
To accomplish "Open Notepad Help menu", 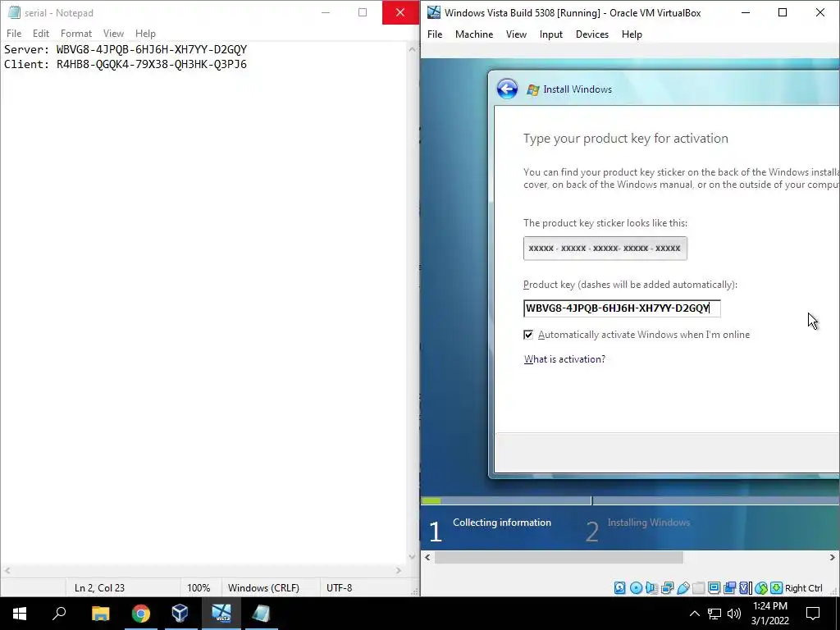I will tap(145, 33).
